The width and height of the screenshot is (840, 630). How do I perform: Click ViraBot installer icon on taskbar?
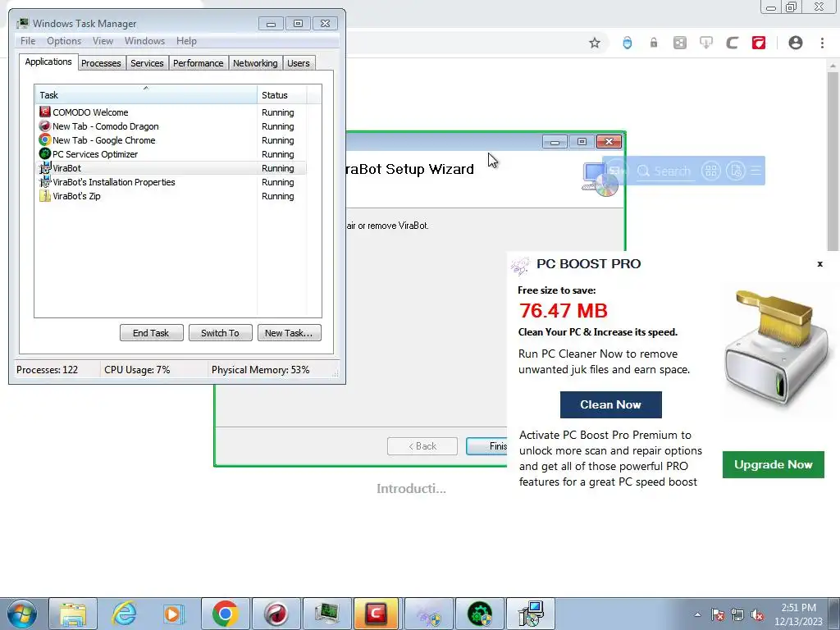click(531, 614)
